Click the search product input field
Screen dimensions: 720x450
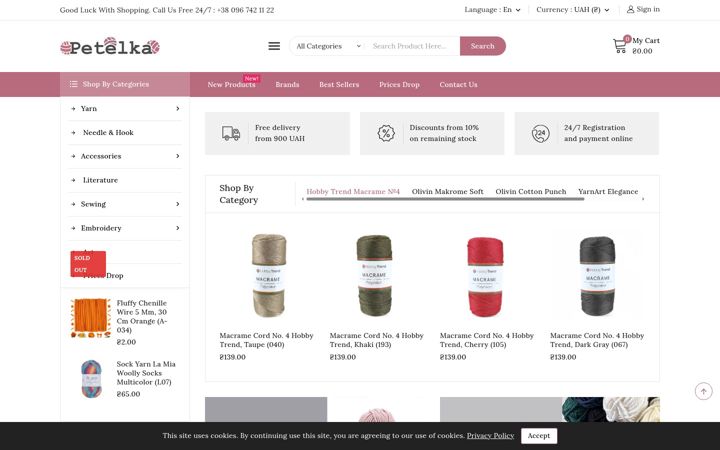(x=413, y=46)
